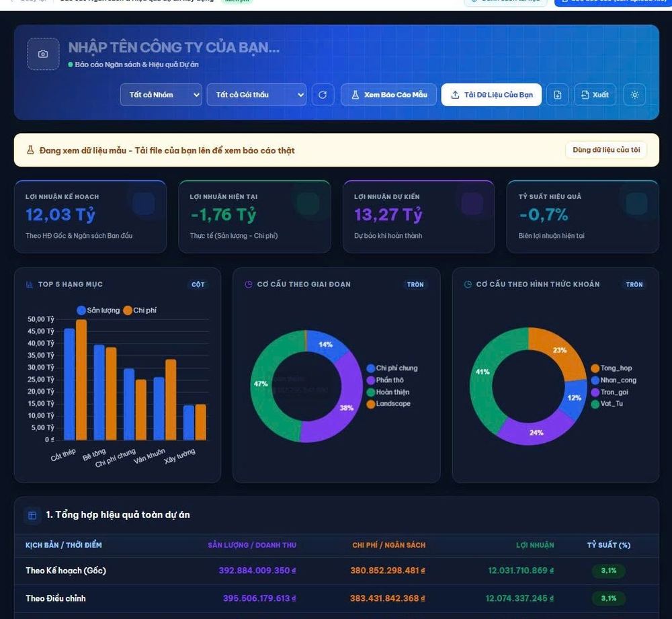
Task: Toggle Phần thô legend entry
Action: 385,380
